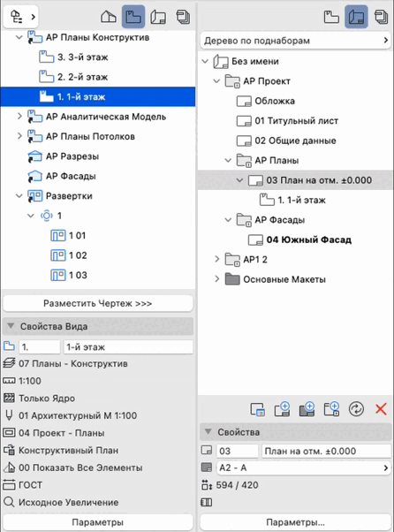Collapse the 'Свойства' section
This screenshot has width=394, height=532.
click(208, 432)
